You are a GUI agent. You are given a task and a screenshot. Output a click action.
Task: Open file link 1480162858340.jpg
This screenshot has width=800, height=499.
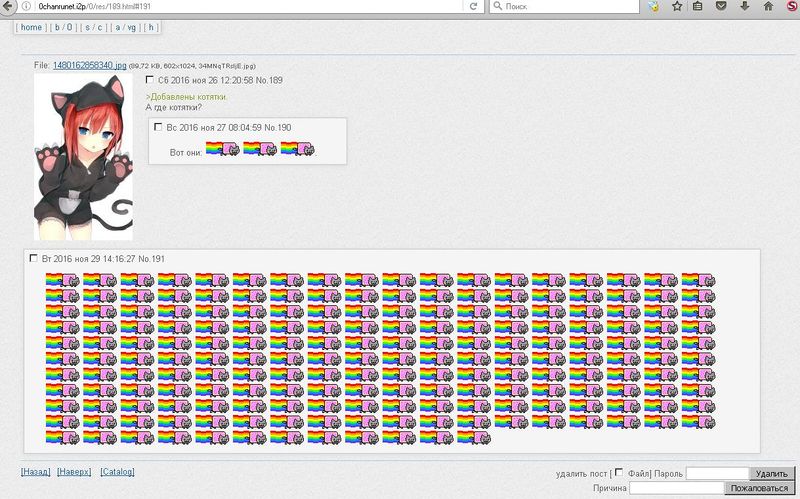pos(90,65)
